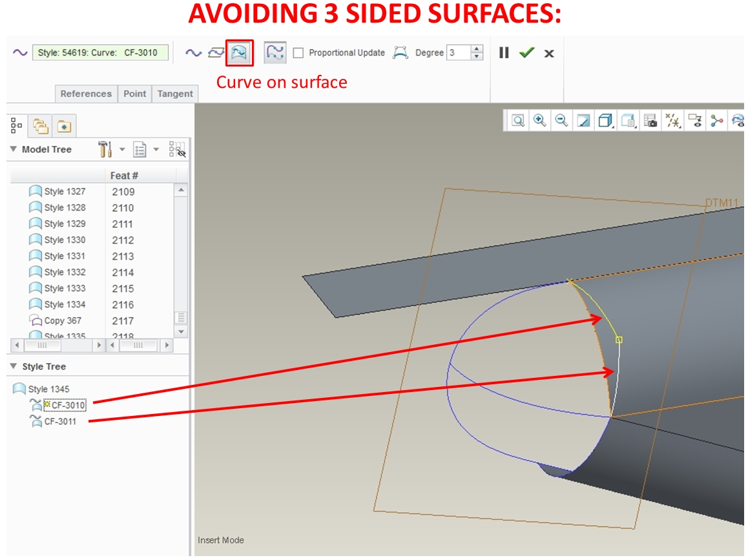Click left arrow of tree name column scrollbar

[17, 344]
